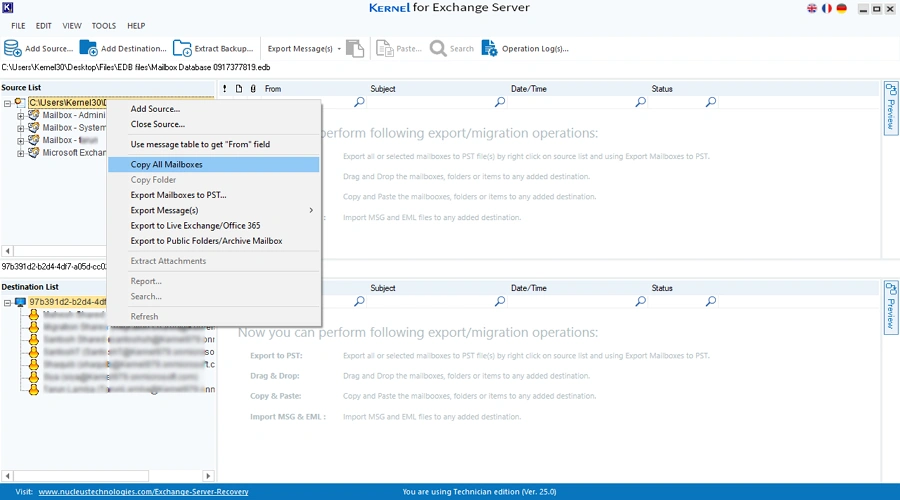Collapse the destination list root node

(8, 301)
